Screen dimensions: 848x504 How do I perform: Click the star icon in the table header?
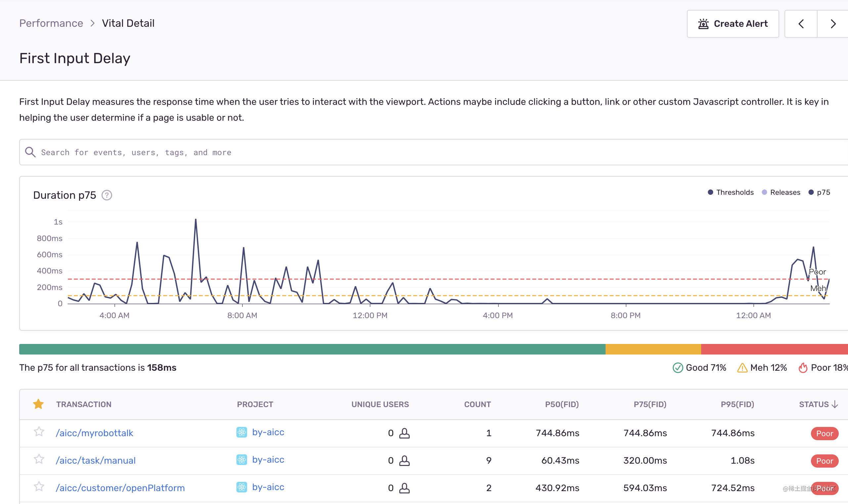pyautogui.click(x=38, y=404)
